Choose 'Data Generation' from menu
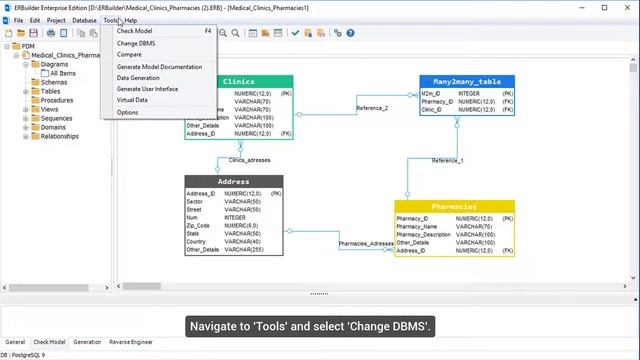Screen dimensions: 640x360 tap(159, 78)
